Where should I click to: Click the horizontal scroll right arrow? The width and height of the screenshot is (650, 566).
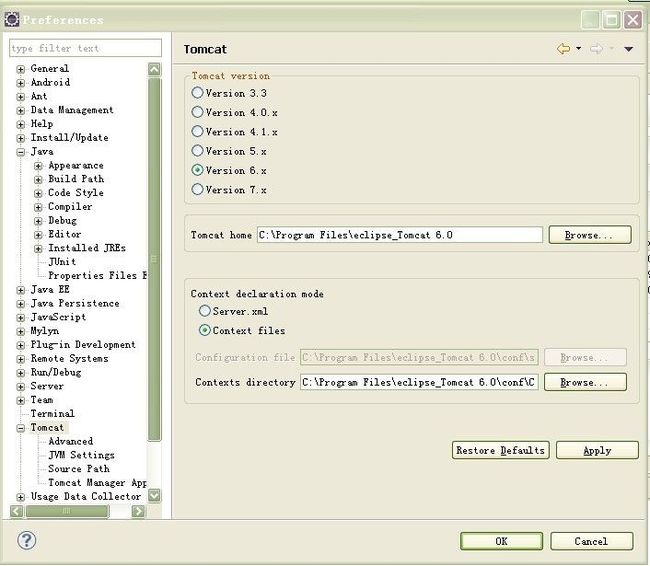tap(138, 511)
